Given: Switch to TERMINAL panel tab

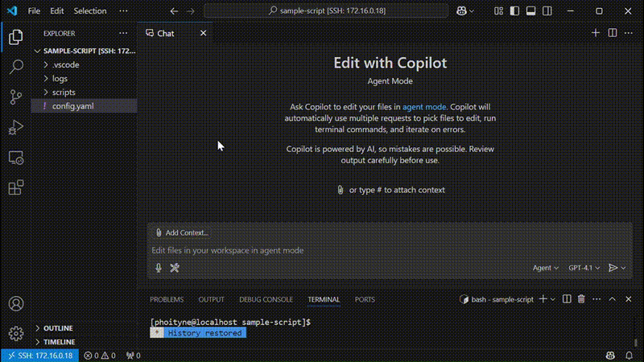Looking at the screenshot, I should click(x=324, y=299).
